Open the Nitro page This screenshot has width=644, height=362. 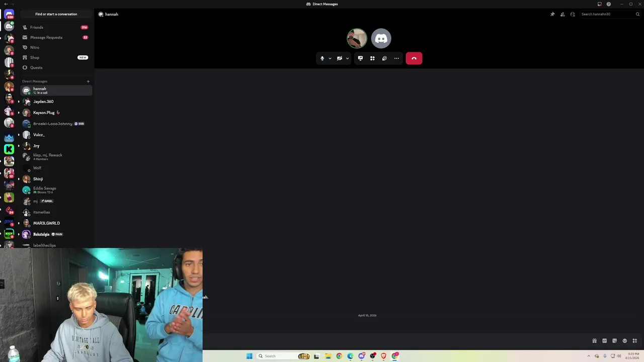click(x=56, y=47)
